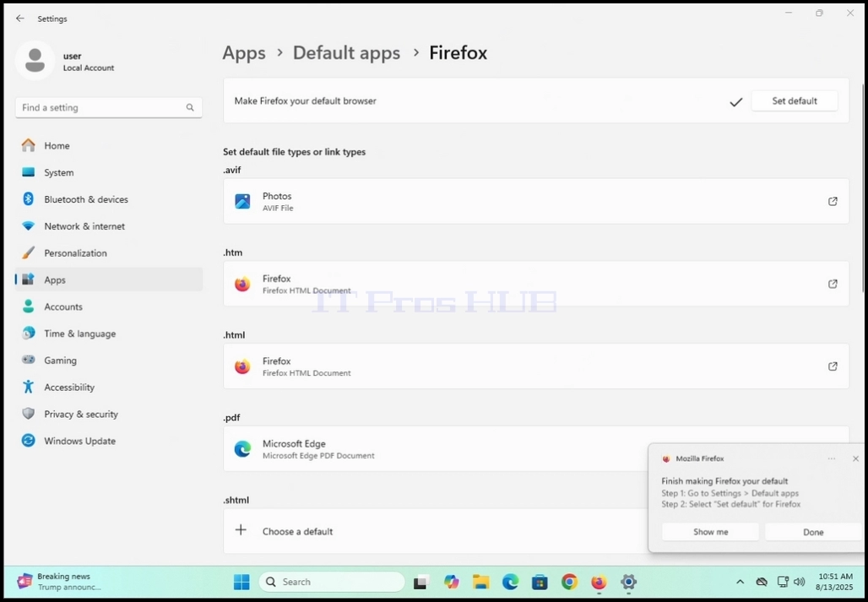The height and width of the screenshot is (602, 868).
Task: Click 'Make Firefox your default browser' text
Action: [x=305, y=101]
